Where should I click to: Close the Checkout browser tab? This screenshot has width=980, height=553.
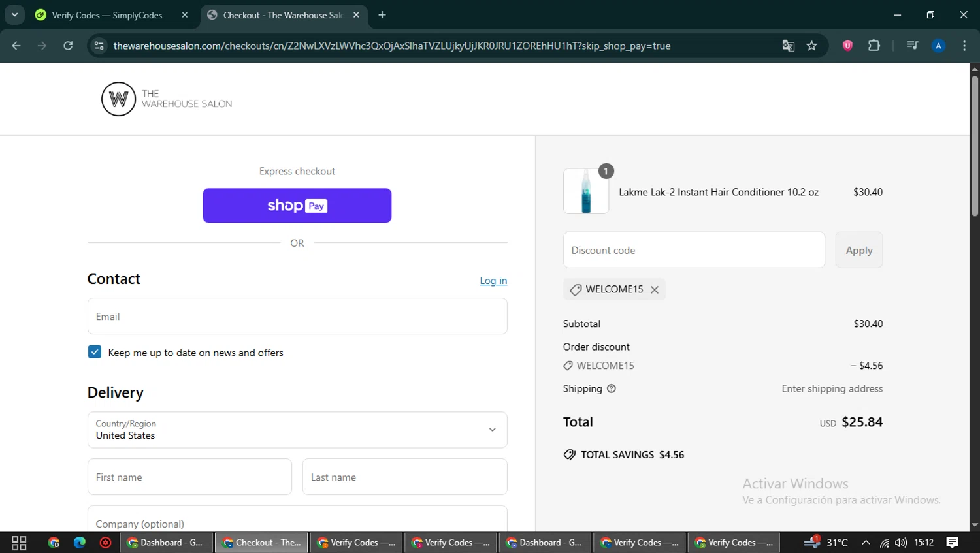point(356,15)
